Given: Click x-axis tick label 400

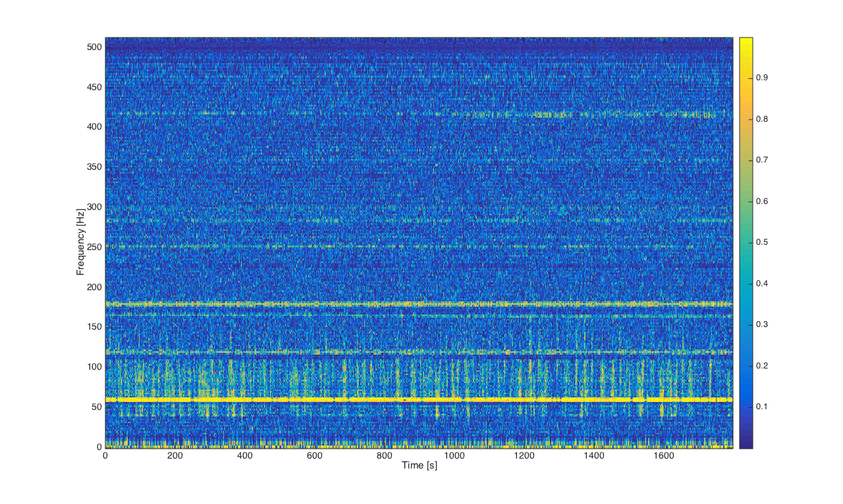Looking at the screenshot, I should click(245, 456).
